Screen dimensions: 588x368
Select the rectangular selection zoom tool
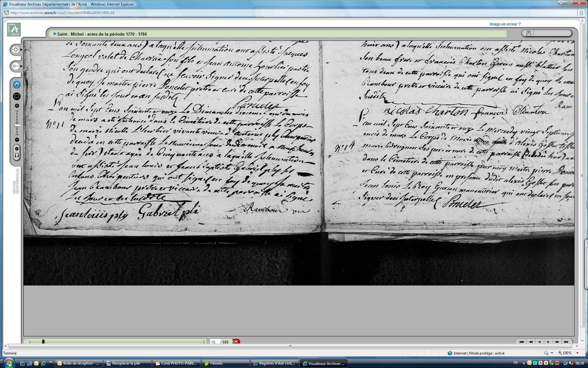17,96
